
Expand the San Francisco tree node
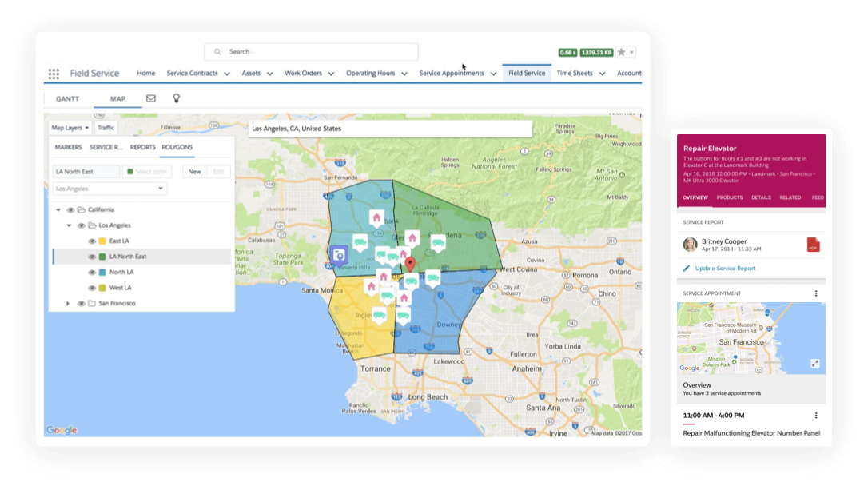pyautogui.click(x=68, y=304)
